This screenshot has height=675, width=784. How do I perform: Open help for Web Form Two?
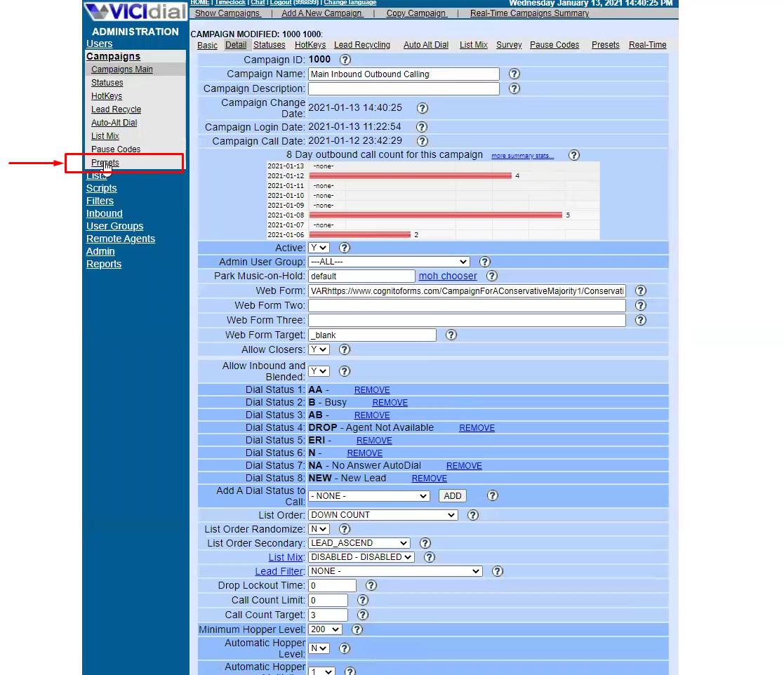tap(641, 305)
